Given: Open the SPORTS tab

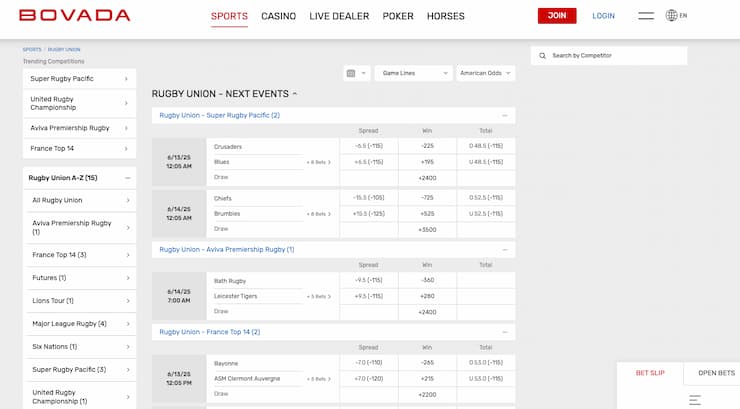Looking at the screenshot, I should (x=229, y=16).
